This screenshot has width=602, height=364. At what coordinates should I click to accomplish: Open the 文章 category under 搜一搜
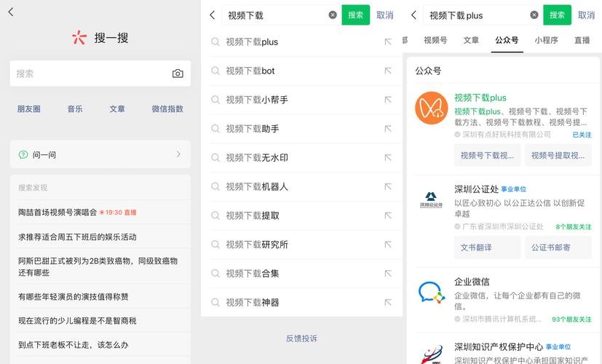pos(117,109)
